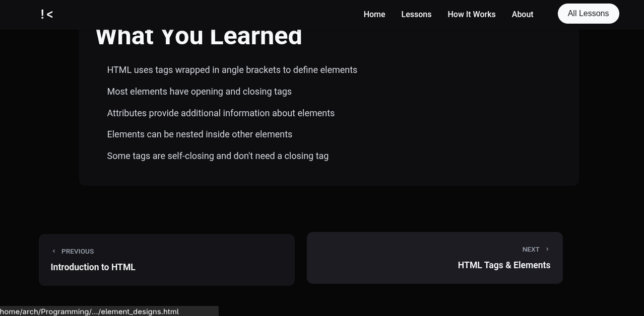644x316 pixels.
Task: Click the "What You Learned" heading
Action: pos(199,37)
